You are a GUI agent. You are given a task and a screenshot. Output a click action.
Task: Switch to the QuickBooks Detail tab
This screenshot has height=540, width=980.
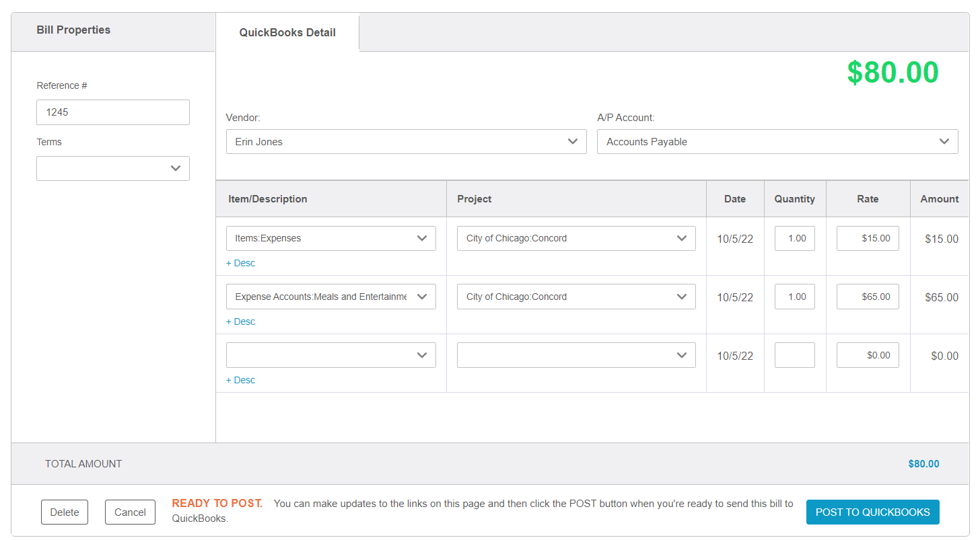tap(287, 32)
